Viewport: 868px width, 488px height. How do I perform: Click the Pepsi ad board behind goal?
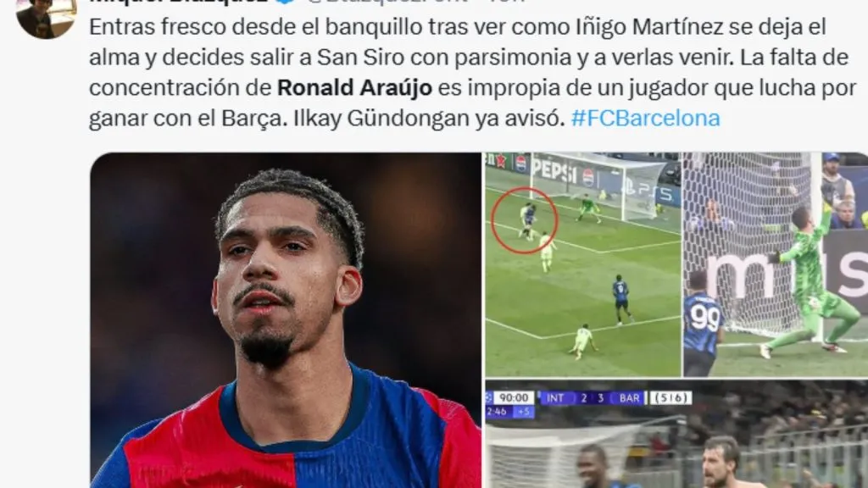[x=559, y=169]
